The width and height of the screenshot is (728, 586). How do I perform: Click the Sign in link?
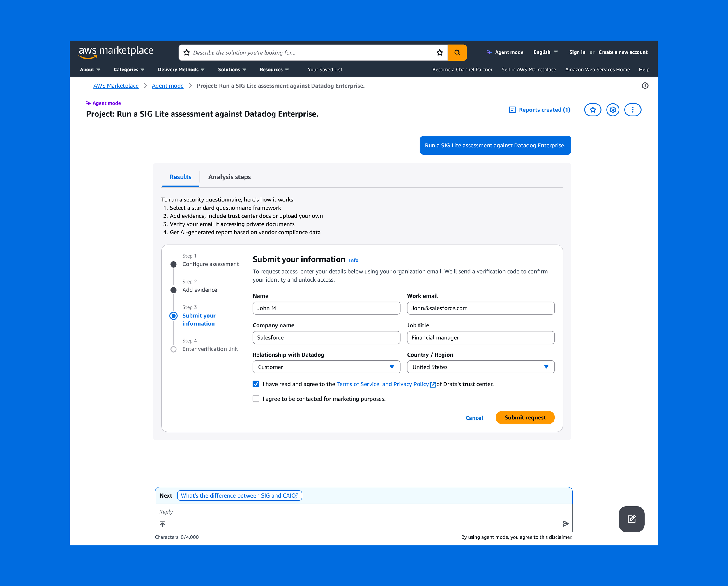tap(577, 52)
